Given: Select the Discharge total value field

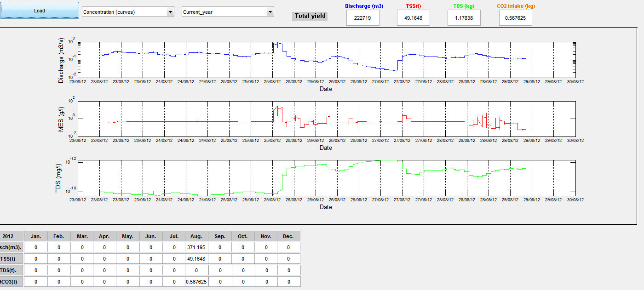Looking at the screenshot, I should [363, 18].
